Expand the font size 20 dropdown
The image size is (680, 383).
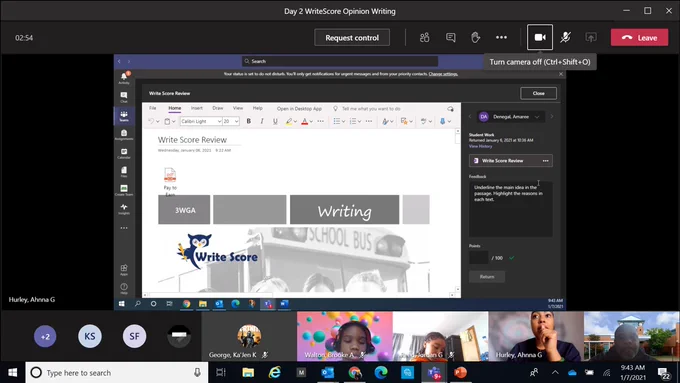(x=236, y=121)
